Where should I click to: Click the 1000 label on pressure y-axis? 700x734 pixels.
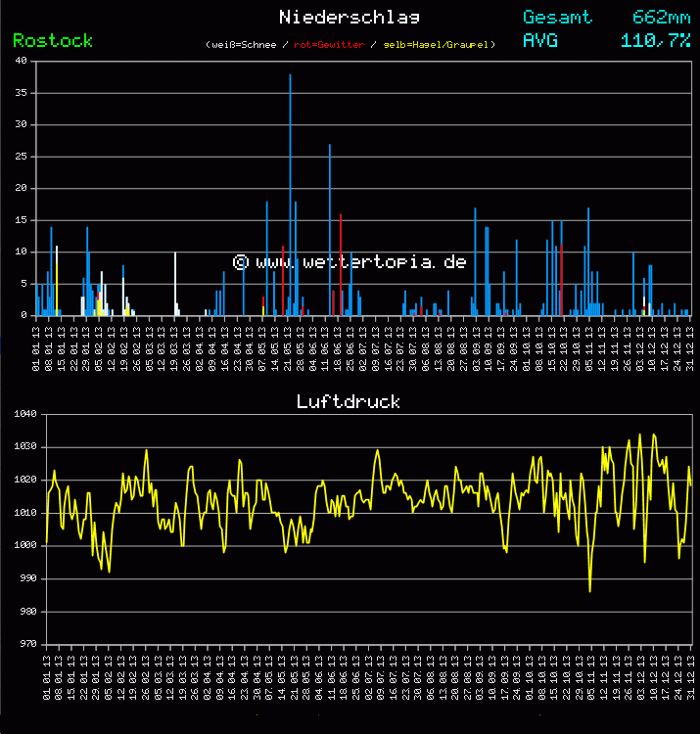pyautogui.click(x=25, y=545)
